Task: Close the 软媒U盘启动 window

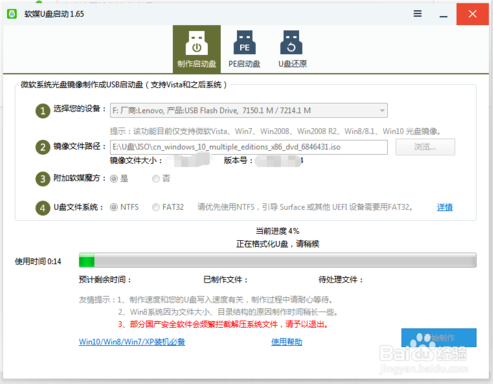Action: 472,14
